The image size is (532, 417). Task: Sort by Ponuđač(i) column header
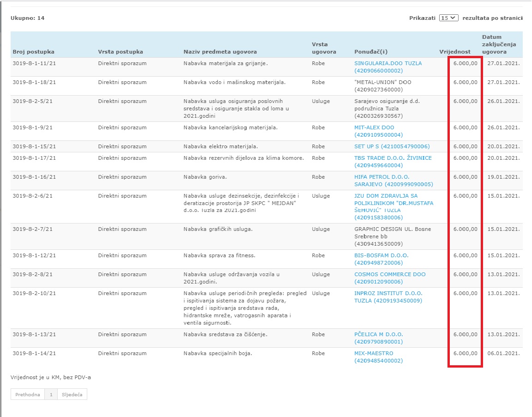(x=371, y=52)
